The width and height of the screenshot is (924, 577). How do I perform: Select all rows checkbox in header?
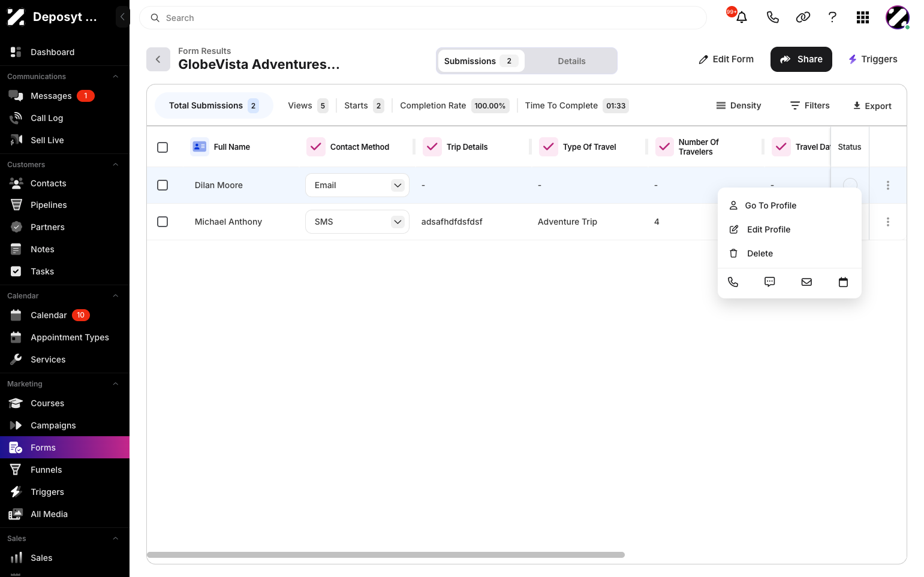(162, 147)
